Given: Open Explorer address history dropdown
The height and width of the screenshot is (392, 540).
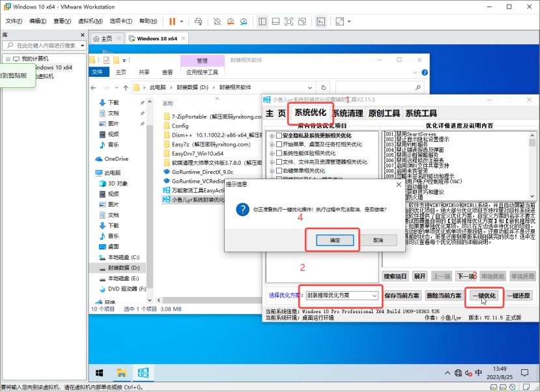Looking at the screenshot, I should [x=310, y=87].
